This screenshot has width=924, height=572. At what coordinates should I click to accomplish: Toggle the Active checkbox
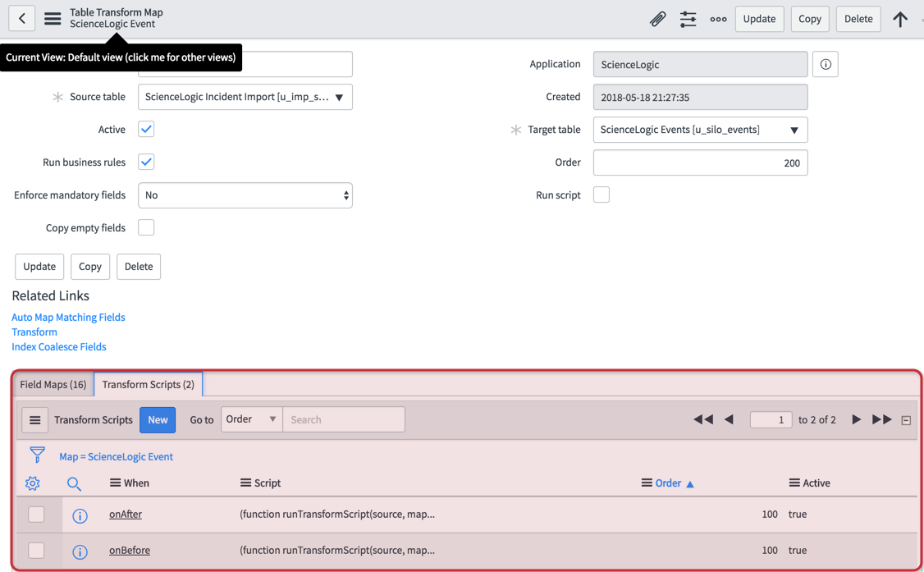coord(146,130)
